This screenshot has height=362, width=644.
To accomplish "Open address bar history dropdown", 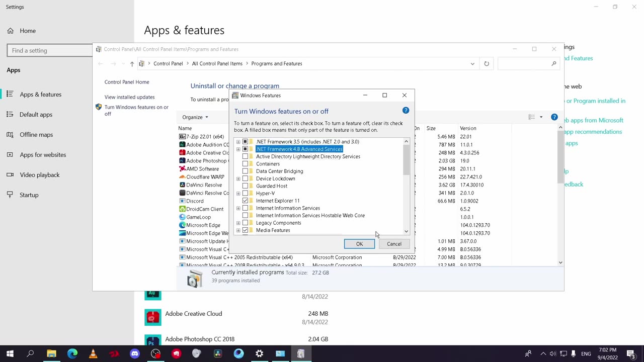I will (x=472, y=64).
